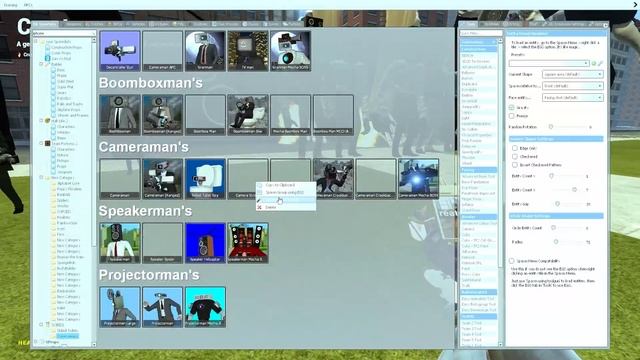Select the Cameraman Mecha BOSS tile

[419, 179]
